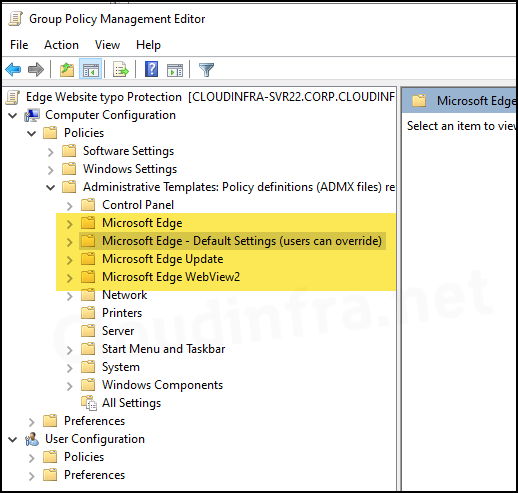Click the Group Policy Management Editor title icon

click(x=15, y=19)
